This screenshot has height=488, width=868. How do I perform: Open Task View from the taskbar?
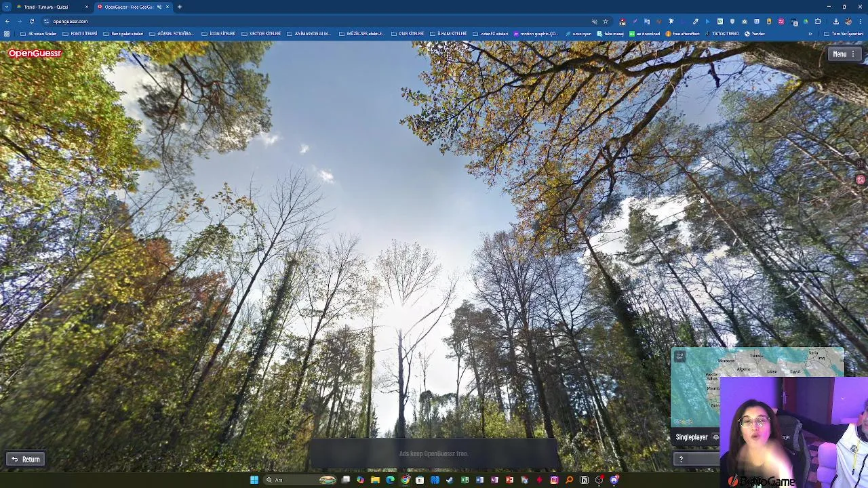tap(346, 480)
